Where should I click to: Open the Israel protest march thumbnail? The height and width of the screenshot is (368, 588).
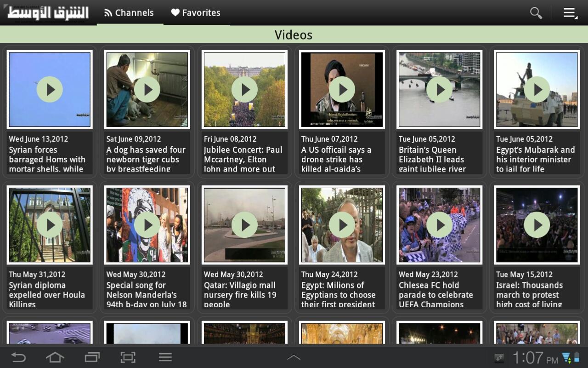click(537, 224)
